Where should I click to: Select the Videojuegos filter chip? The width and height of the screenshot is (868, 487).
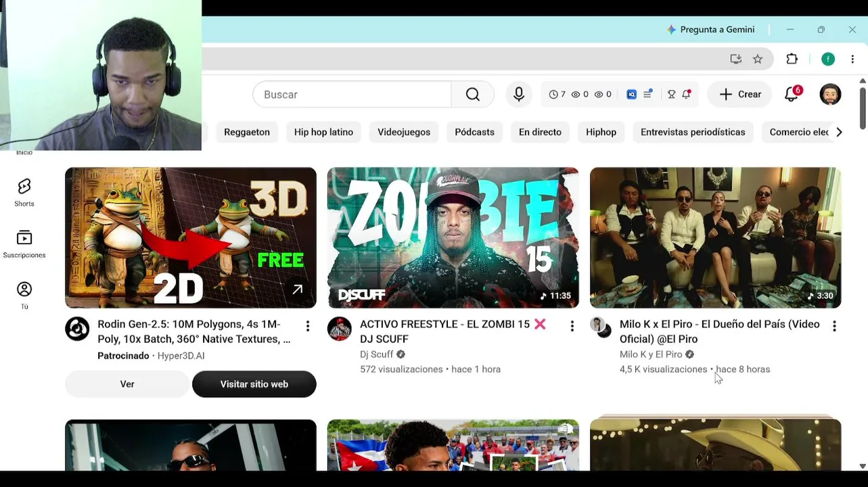click(x=404, y=132)
